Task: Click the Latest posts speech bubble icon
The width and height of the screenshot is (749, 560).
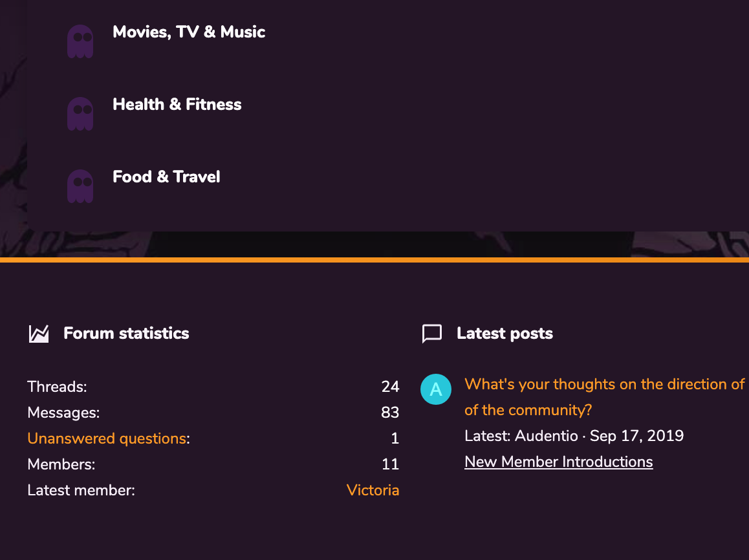Action: (431, 334)
